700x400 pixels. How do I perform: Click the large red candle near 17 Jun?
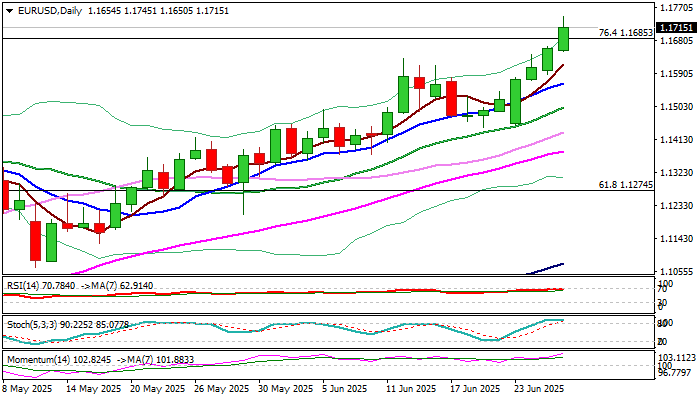coord(451,98)
